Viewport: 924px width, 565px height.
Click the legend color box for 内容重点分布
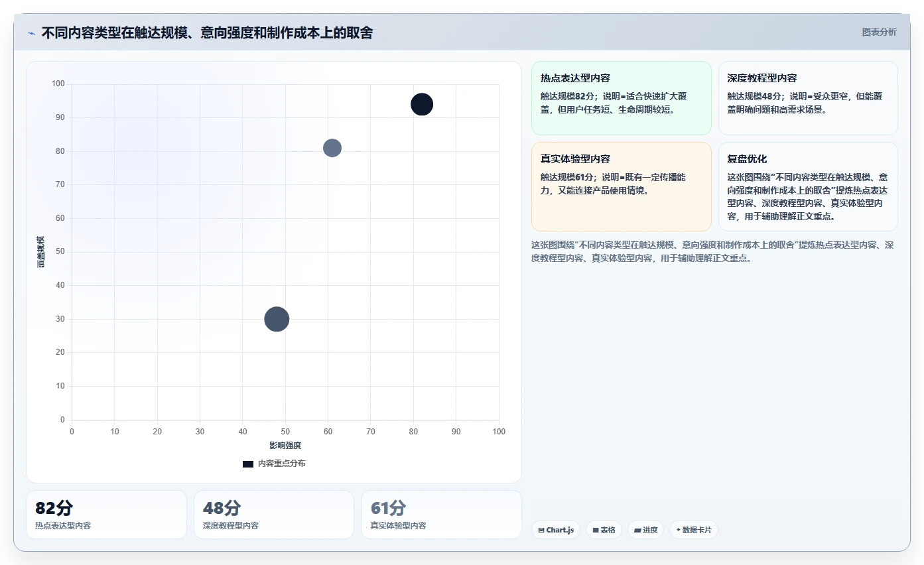248,464
